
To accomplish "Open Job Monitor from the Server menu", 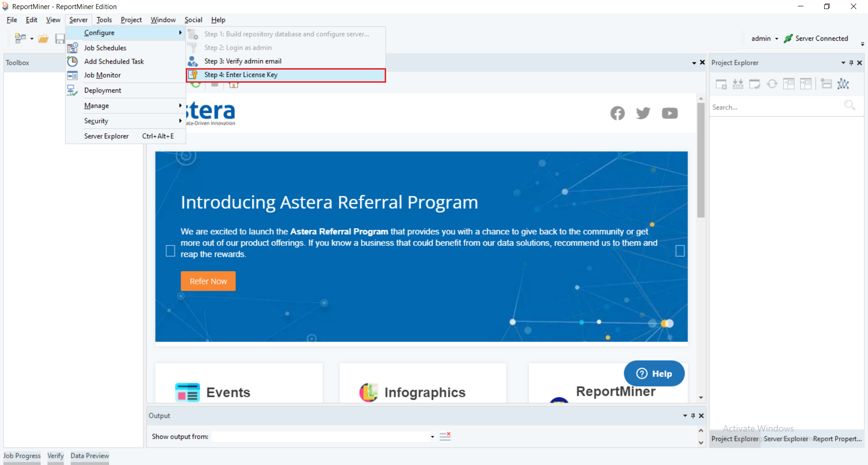I will pyautogui.click(x=126, y=75).
